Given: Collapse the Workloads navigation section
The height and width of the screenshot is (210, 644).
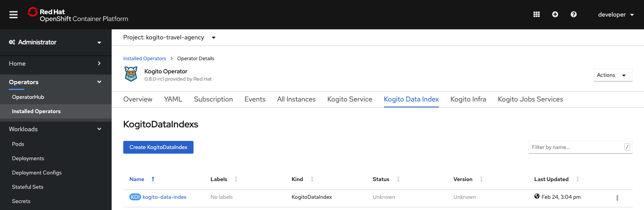Looking at the screenshot, I should pyautogui.click(x=56, y=129).
